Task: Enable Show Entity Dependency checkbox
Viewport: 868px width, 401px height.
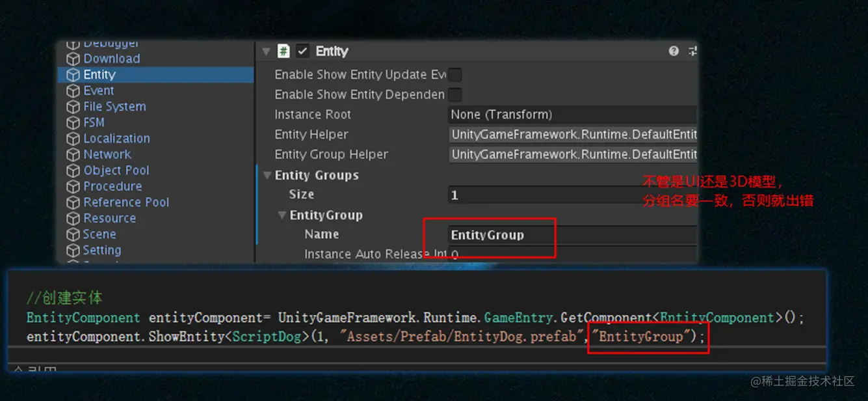Action: tap(455, 94)
